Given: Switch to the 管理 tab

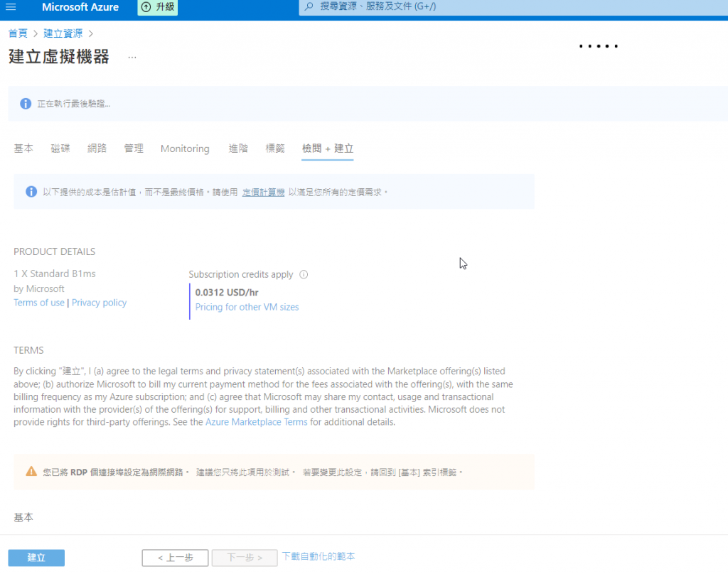Looking at the screenshot, I should (x=134, y=148).
